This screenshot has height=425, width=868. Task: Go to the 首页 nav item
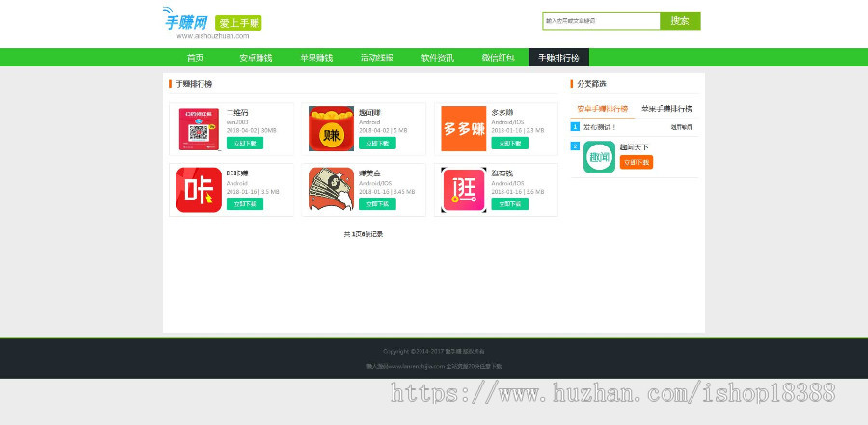click(x=195, y=58)
